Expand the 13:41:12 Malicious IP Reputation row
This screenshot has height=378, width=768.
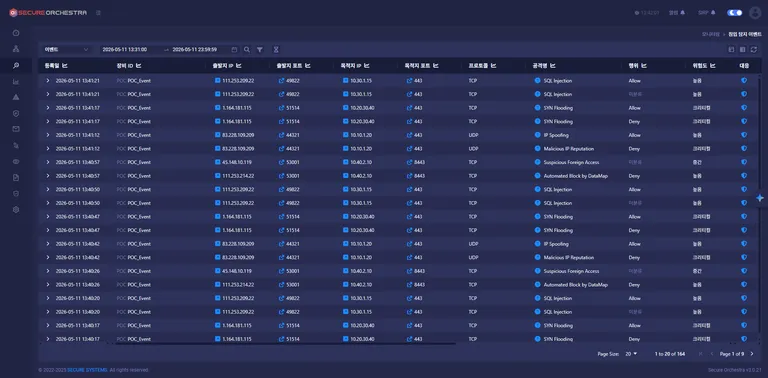click(48, 148)
